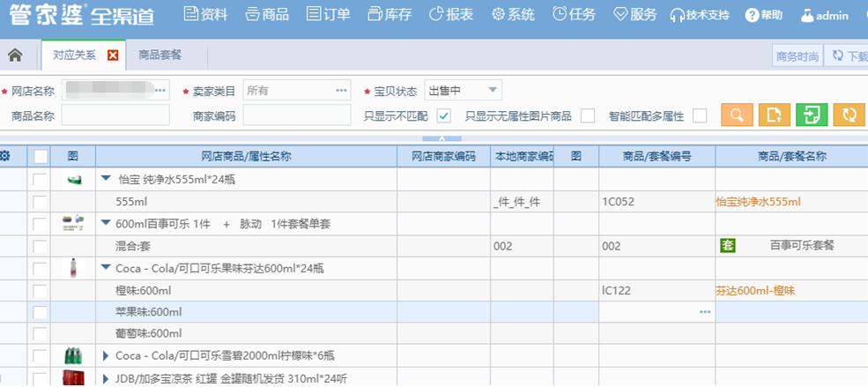This screenshot has width=868, height=387.
Task: Open ellipsis picker in 苹果味 row
Action: pyautogui.click(x=705, y=312)
